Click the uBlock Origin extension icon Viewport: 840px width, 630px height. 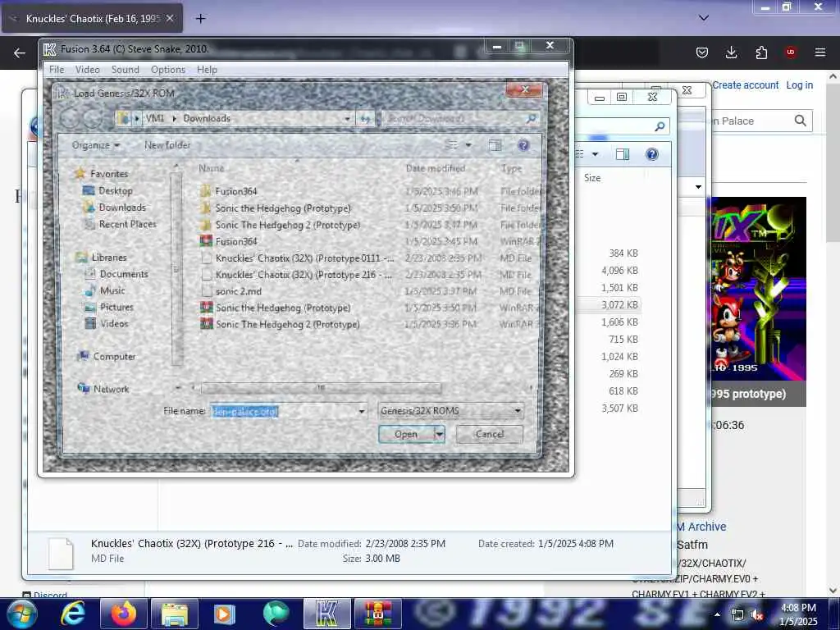tap(791, 52)
